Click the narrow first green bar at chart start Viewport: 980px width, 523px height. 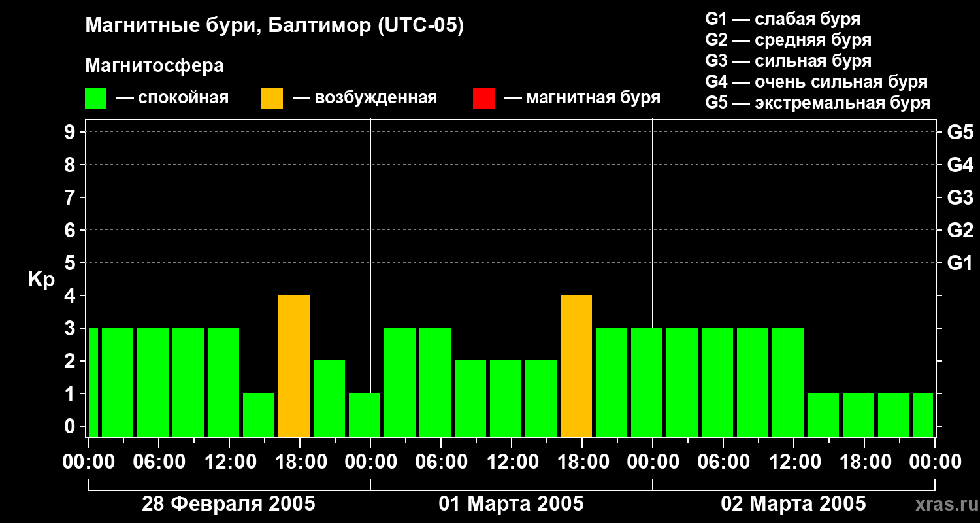click(93, 382)
